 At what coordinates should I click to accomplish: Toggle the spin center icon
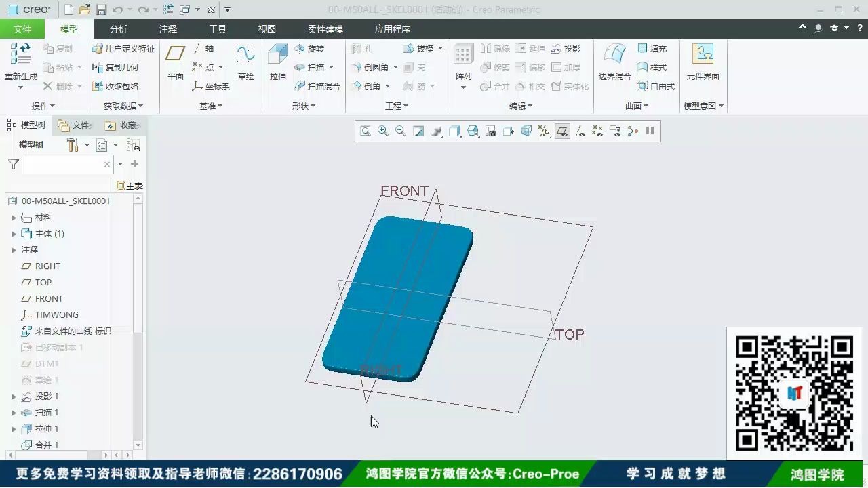633,131
